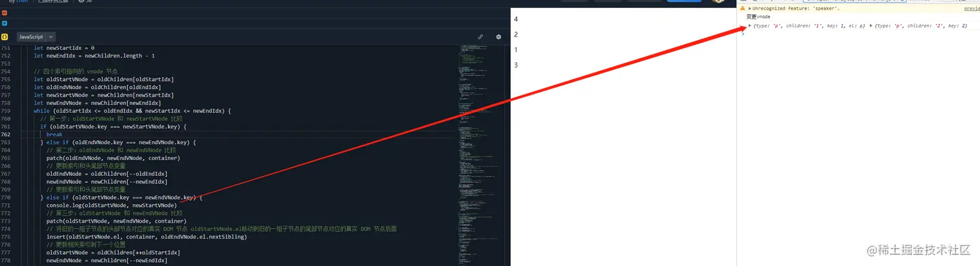Expand the 'Unrecognized feature: speaker' warning
The height and width of the screenshot is (266, 980).
pyautogui.click(x=749, y=8)
